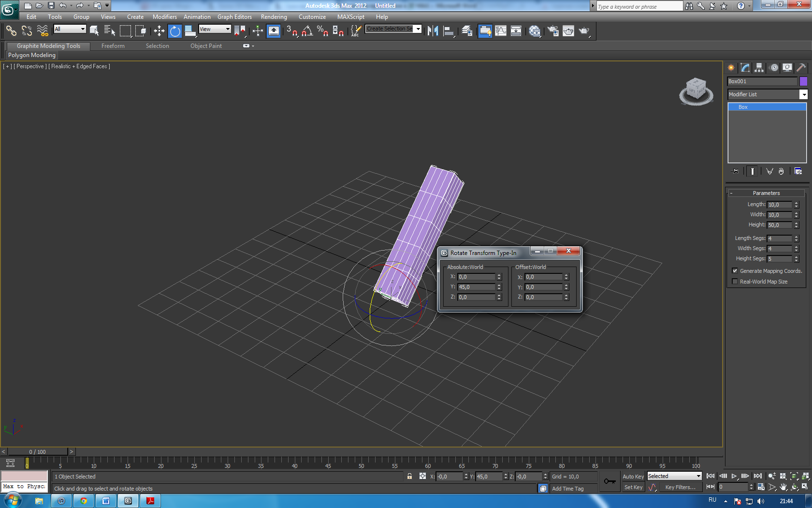
Task: Click the Go to End playback button
Action: 757,476
